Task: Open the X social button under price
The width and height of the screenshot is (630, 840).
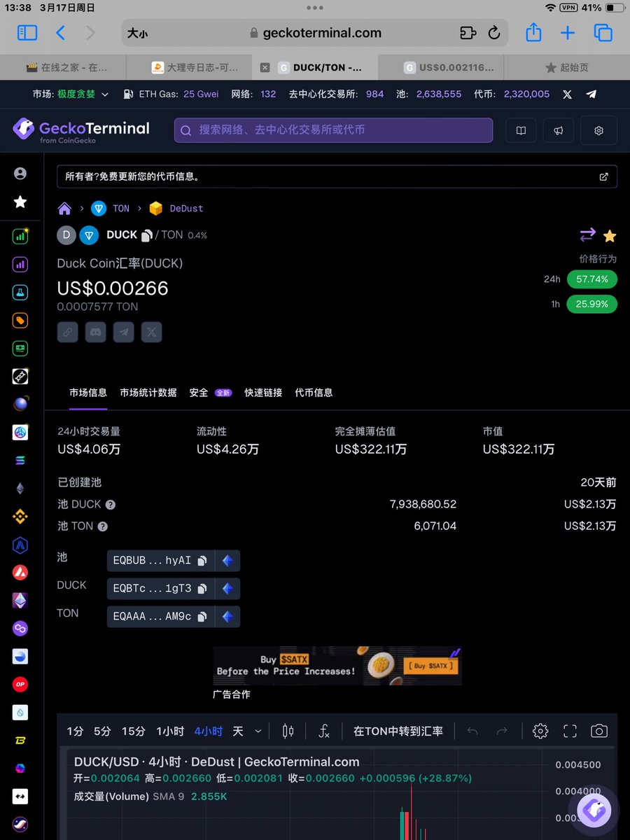Action: click(151, 332)
